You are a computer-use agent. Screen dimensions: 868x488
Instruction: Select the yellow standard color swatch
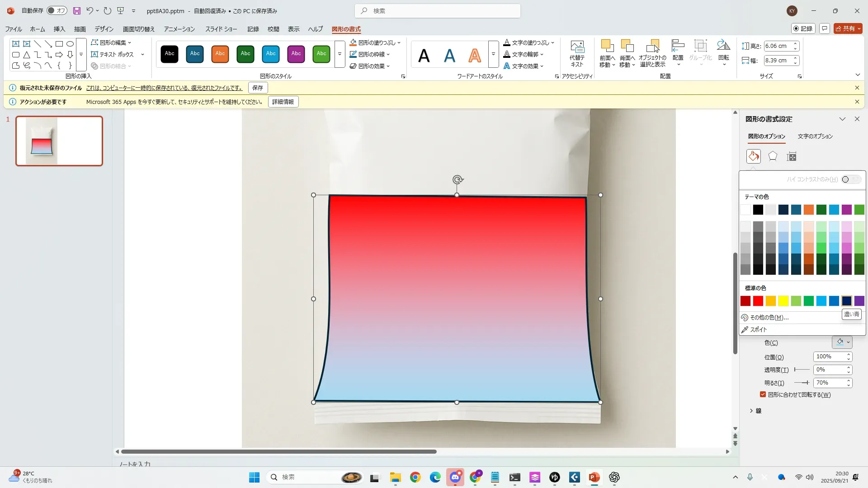(x=783, y=301)
